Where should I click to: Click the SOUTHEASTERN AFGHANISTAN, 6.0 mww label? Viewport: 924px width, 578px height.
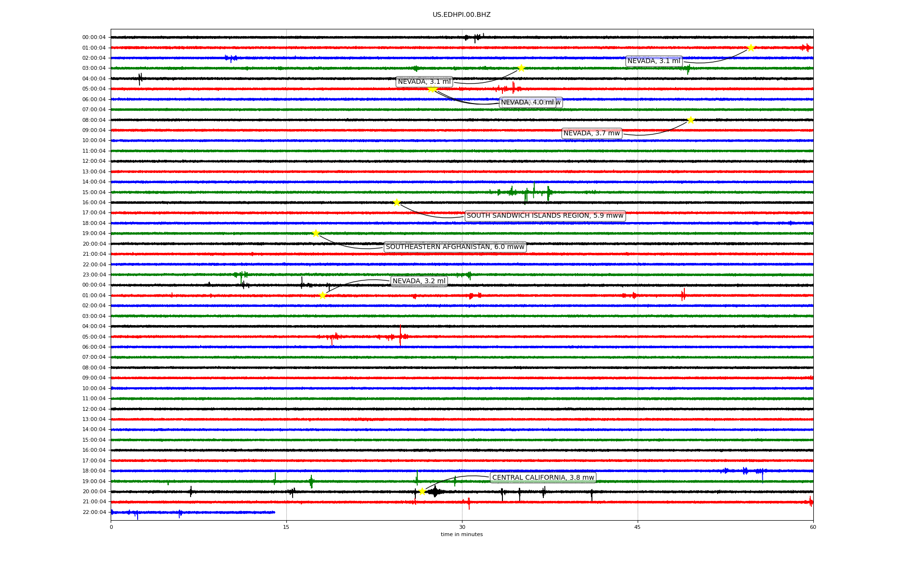point(455,247)
